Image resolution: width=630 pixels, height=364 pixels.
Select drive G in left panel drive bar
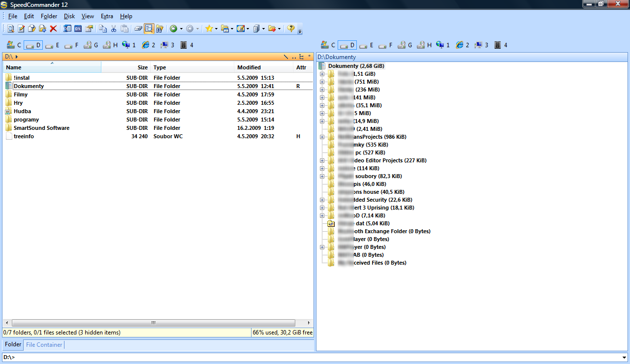click(x=91, y=45)
